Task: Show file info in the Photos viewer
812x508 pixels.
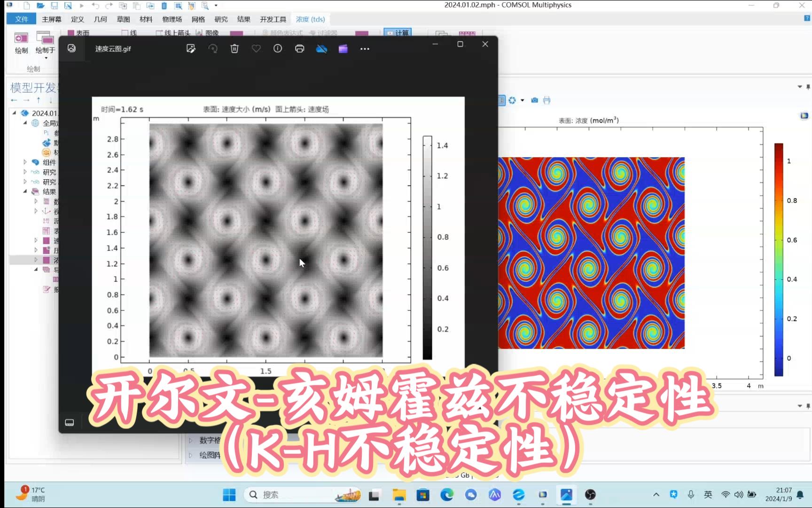Action: [x=278, y=48]
